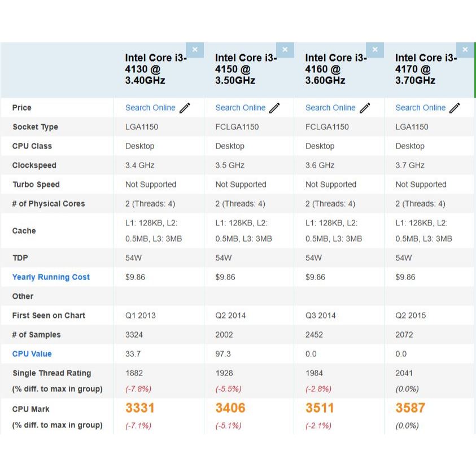
Task: Click Search Online in i3-4170 column
Action: (x=420, y=108)
